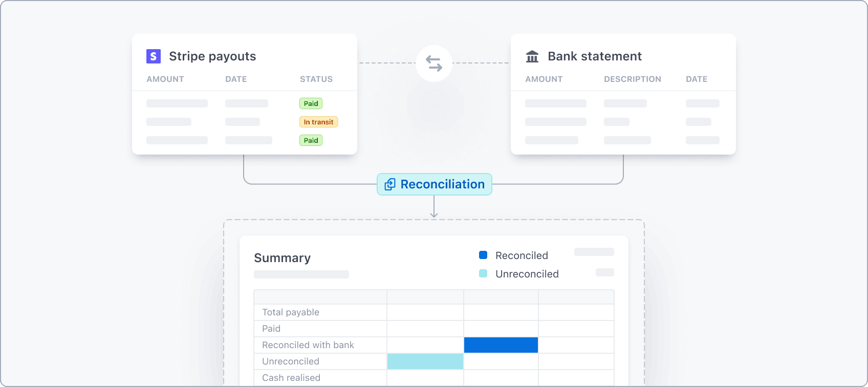
Task: Click the DATE header in Stripe payouts
Action: [236, 79]
